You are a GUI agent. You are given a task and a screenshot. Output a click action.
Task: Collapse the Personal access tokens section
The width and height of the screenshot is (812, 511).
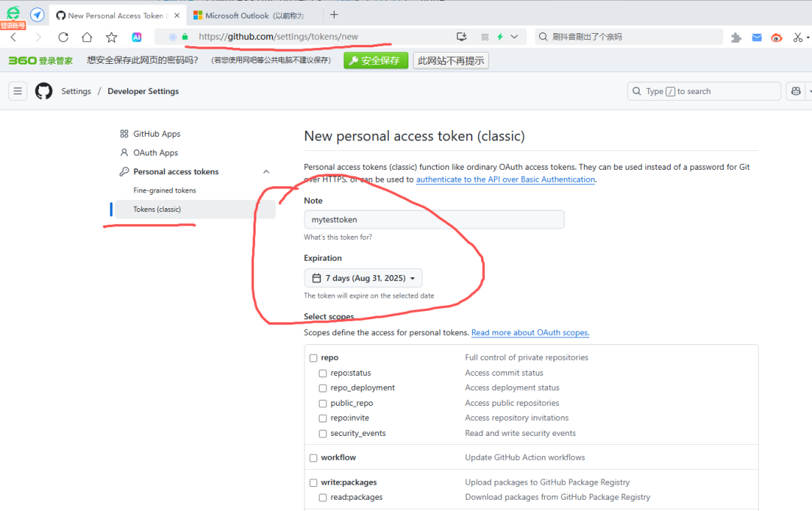coord(266,172)
